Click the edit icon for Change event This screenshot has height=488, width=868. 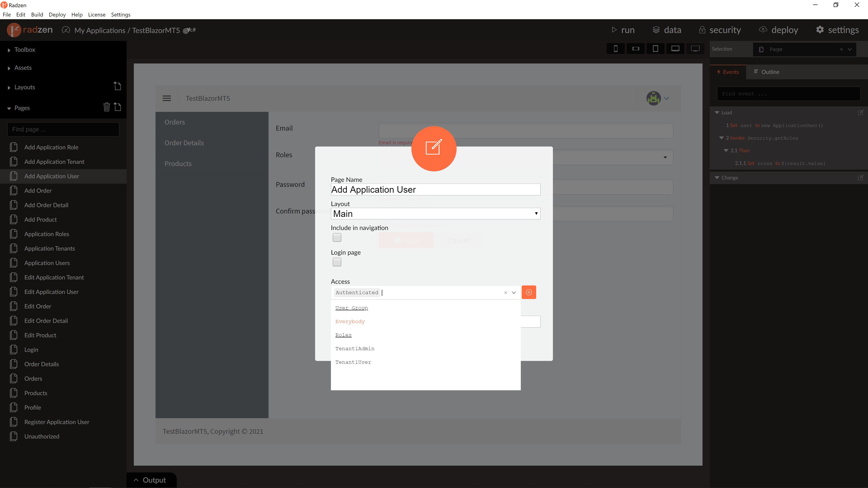click(x=861, y=178)
